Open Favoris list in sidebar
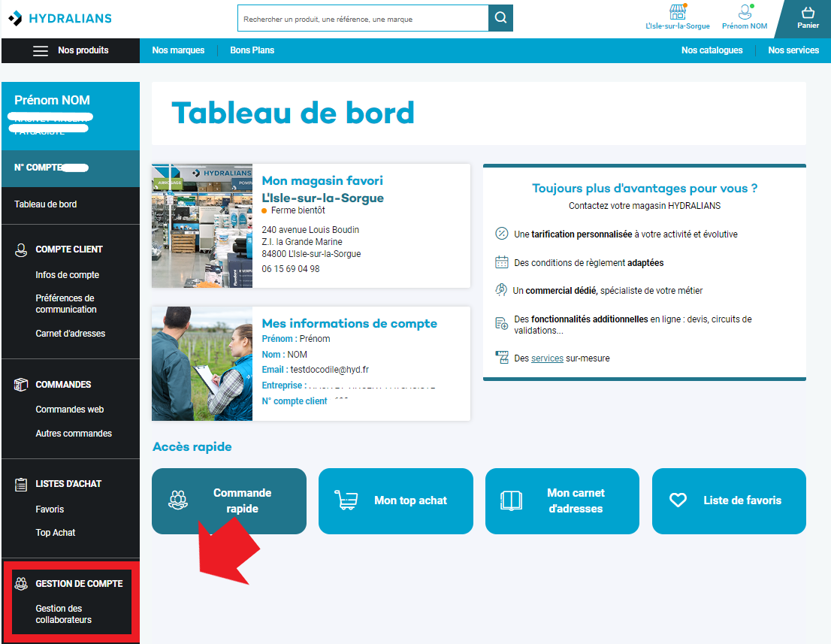The image size is (831, 644). pos(50,509)
